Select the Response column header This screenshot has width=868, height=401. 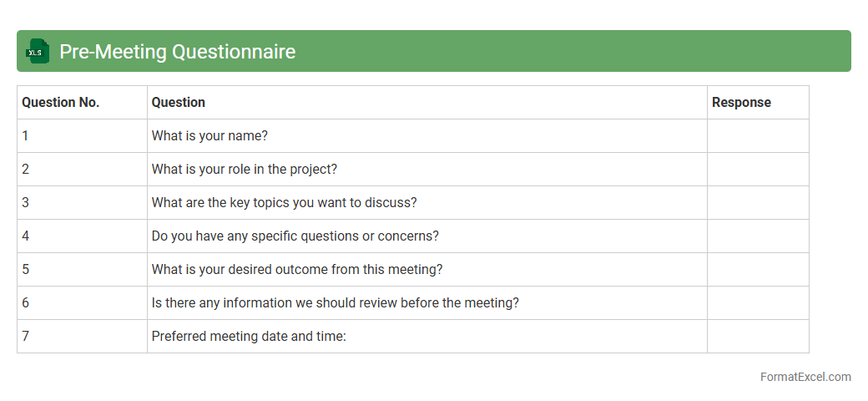pyautogui.click(x=741, y=103)
